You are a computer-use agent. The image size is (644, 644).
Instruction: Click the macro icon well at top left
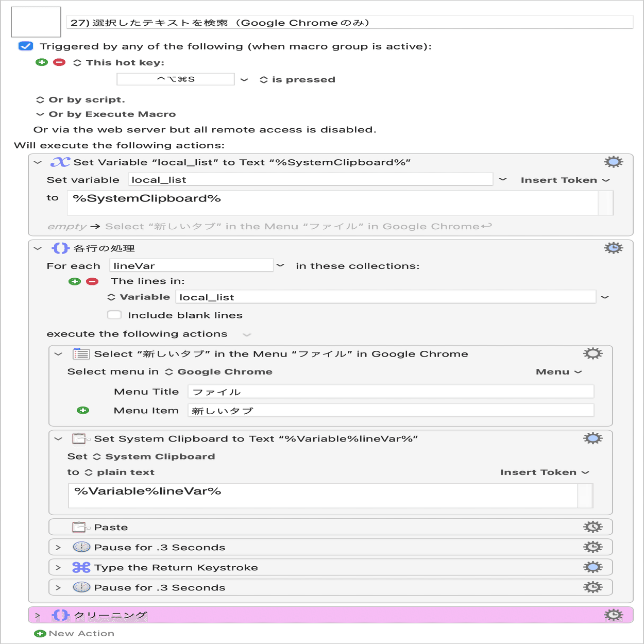(x=36, y=22)
